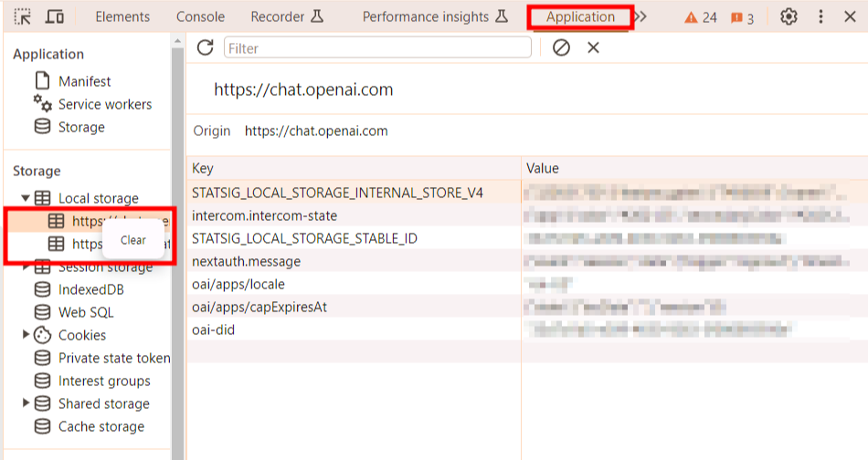Refresh the storage view
868x460 pixels.
(x=205, y=48)
